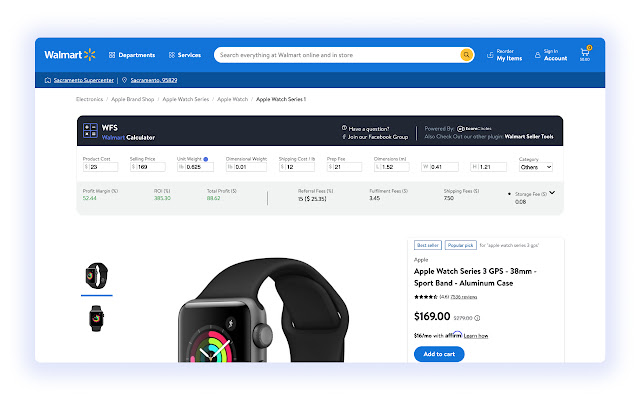640x400 pixels.
Task: Click the Best seller badge
Action: (428, 245)
